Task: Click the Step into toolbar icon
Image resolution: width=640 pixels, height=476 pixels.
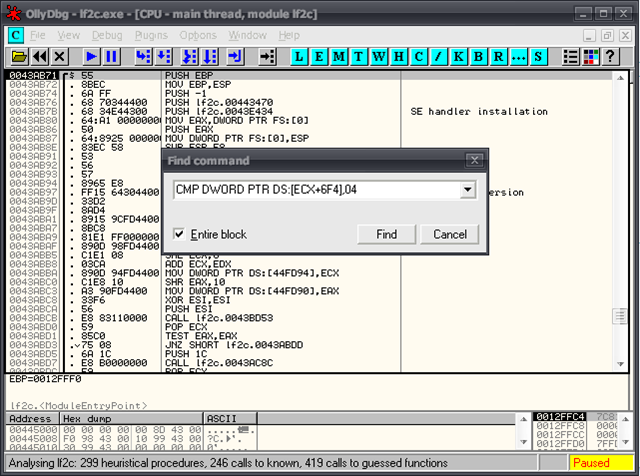Action: pos(143,56)
